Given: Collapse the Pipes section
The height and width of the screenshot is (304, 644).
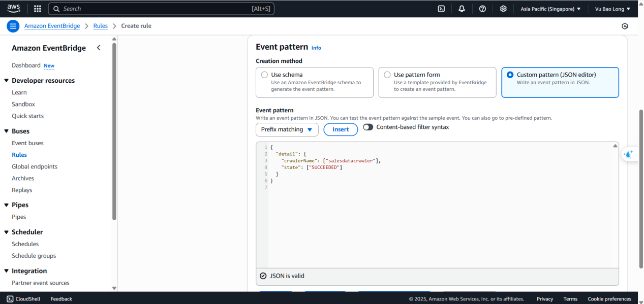Looking at the screenshot, I should tap(7, 205).
